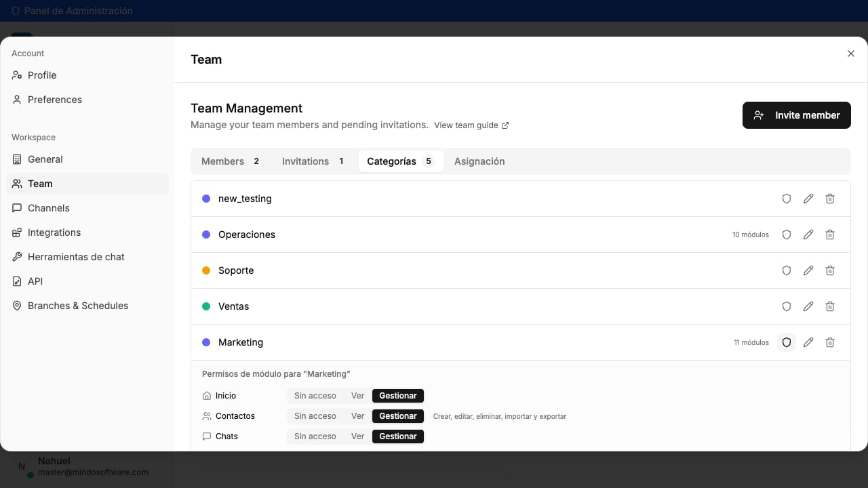Viewport: 868px width, 488px height.
Task: Click master@mindosoftware.com user account
Action: [93, 472]
